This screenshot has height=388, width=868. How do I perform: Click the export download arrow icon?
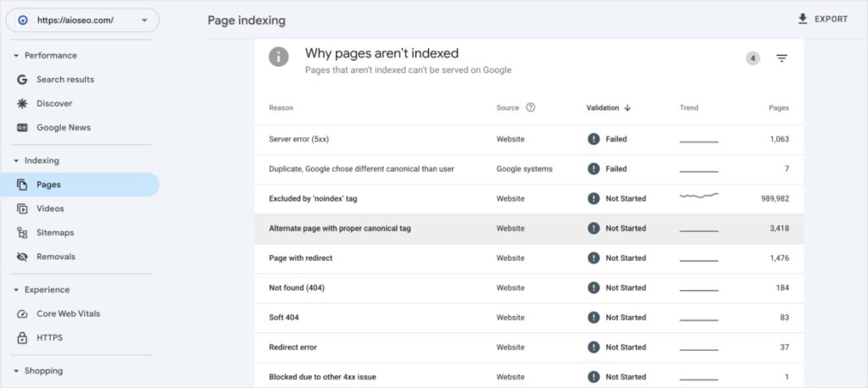point(803,19)
